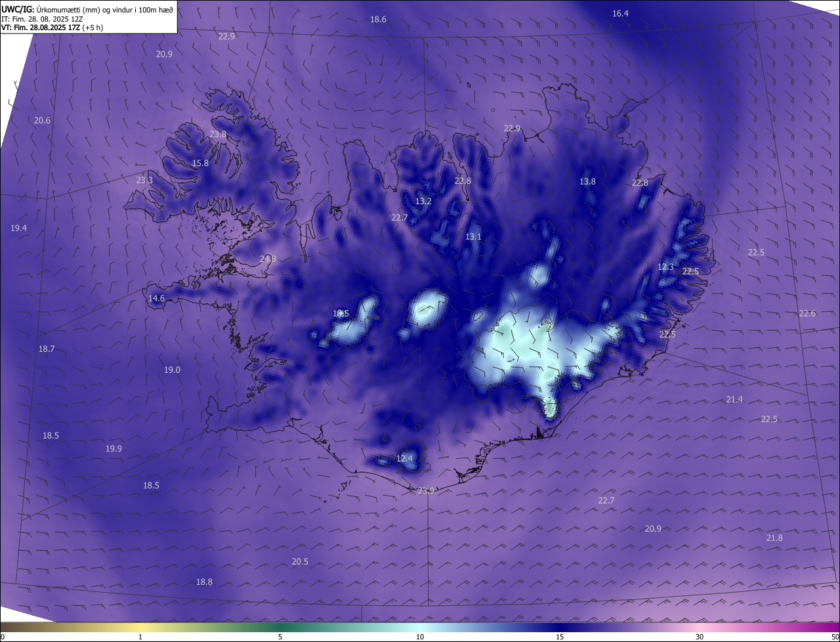Image resolution: width=840 pixels, height=642 pixels.
Task: Click the 15 tick on the colour scale
Action: pos(560,637)
